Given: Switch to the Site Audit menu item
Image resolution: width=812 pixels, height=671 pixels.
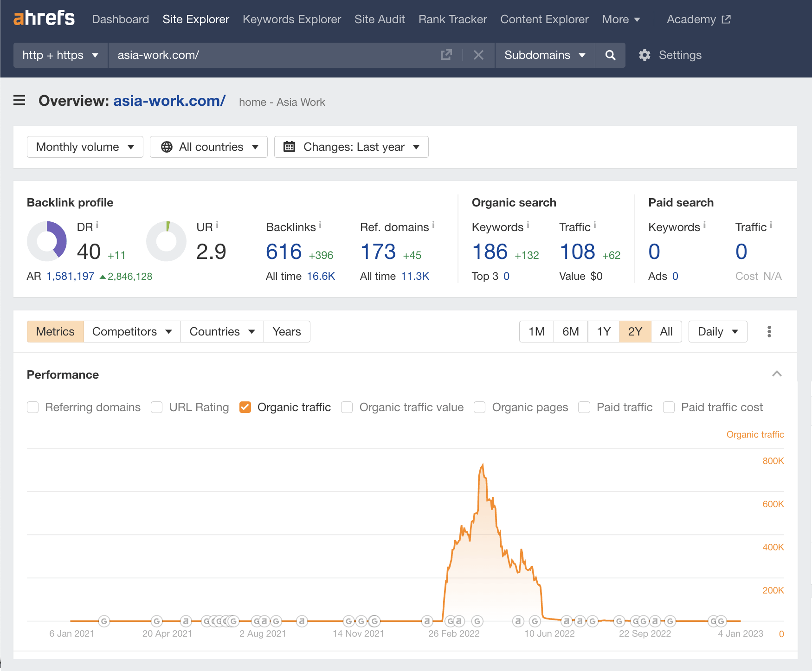Looking at the screenshot, I should [x=380, y=19].
